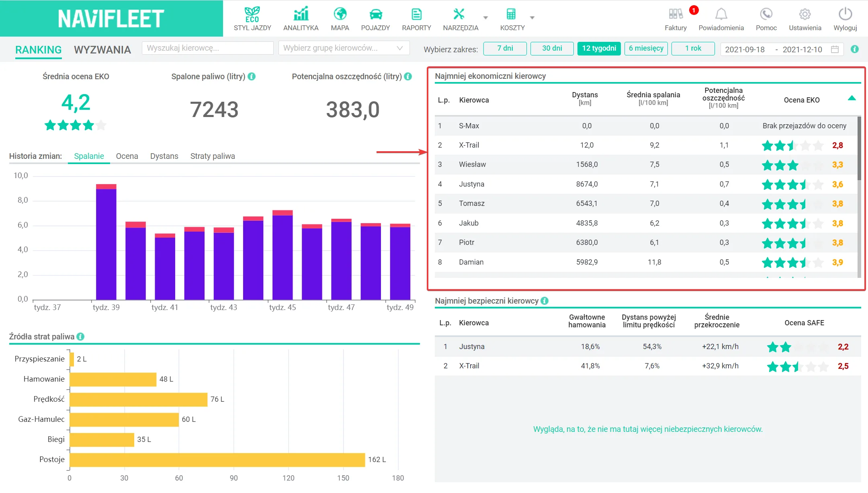Click the Wyszukaj kierowcę search field

point(207,48)
